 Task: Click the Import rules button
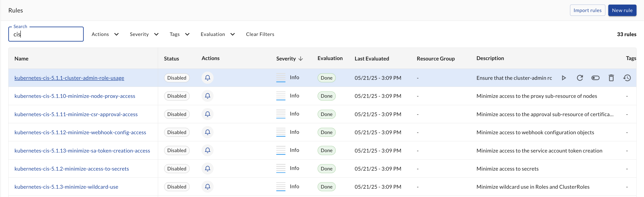coord(587,10)
